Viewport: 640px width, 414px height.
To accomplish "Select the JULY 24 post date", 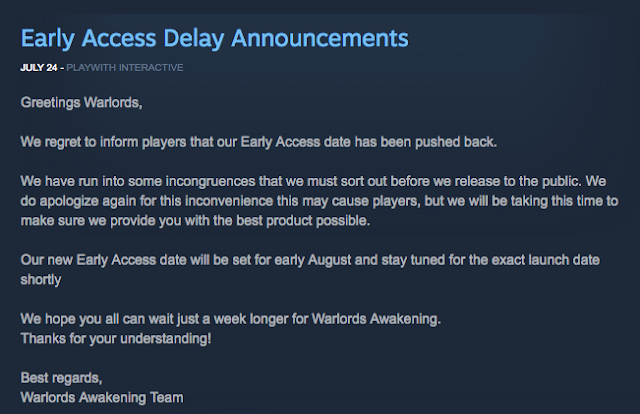I will [x=39, y=68].
